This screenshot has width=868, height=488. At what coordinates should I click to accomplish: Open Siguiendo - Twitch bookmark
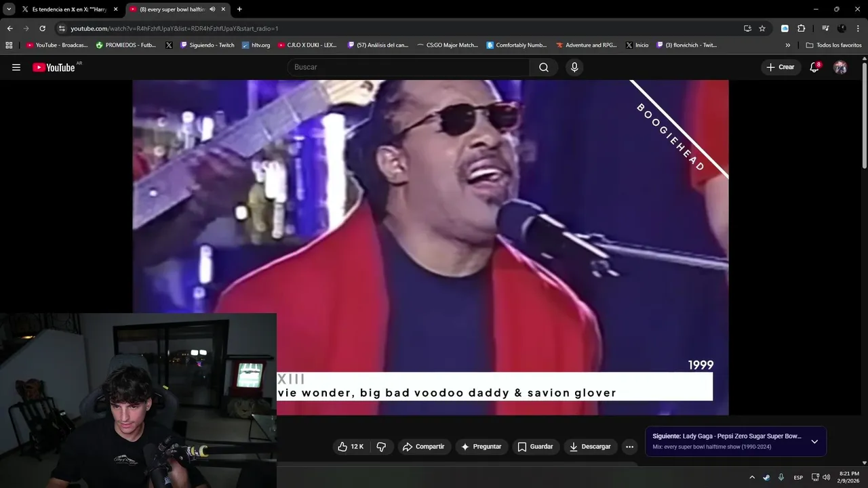208,45
